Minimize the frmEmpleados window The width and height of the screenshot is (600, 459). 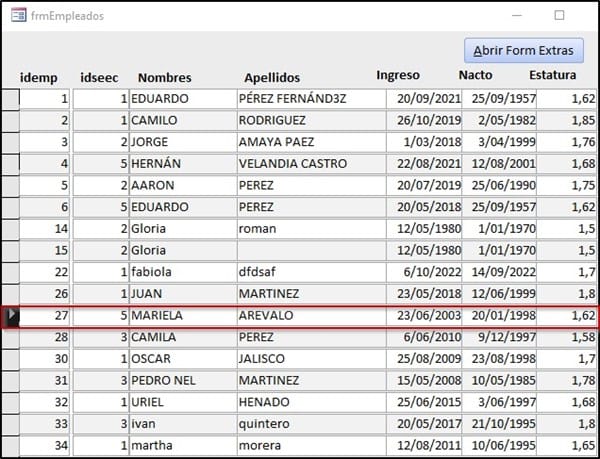pos(514,16)
